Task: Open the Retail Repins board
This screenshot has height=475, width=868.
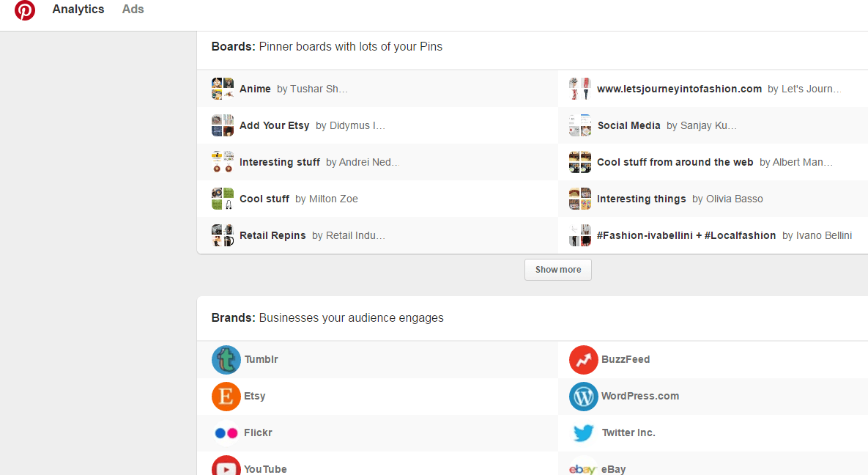Action: (272, 235)
